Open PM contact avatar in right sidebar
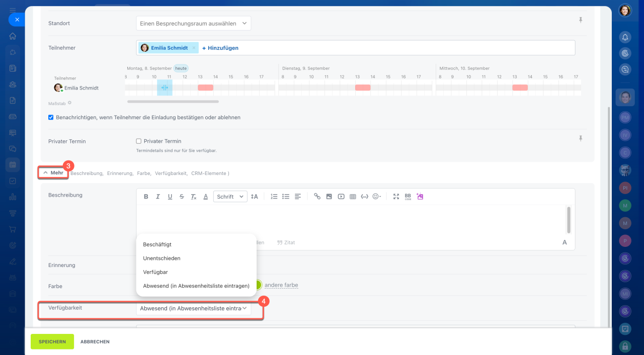 (x=625, y=117)
